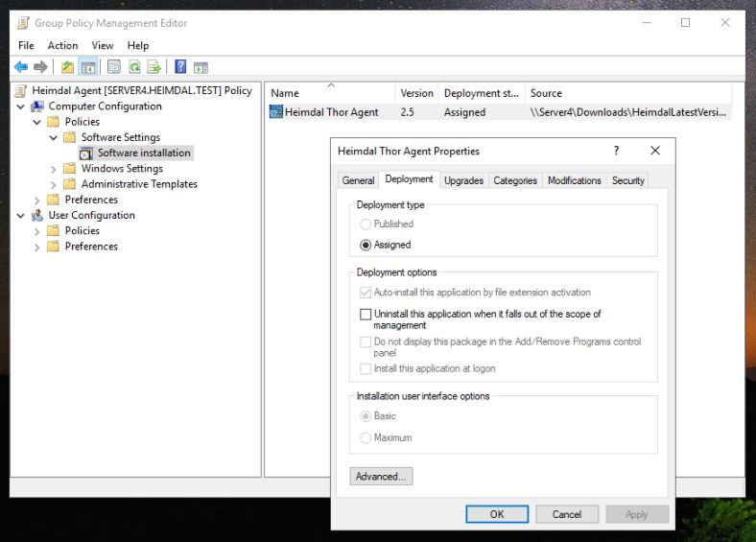This screenshot has width=756, height=542.
Task: Click the Advanced... button
Action: (x=381, y=476)
